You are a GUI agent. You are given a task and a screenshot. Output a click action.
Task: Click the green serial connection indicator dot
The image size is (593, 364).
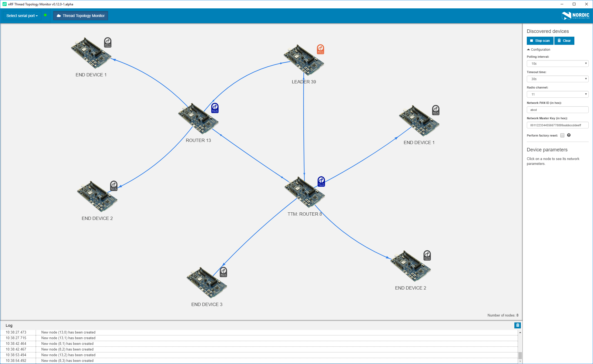(x=45, y=15)
